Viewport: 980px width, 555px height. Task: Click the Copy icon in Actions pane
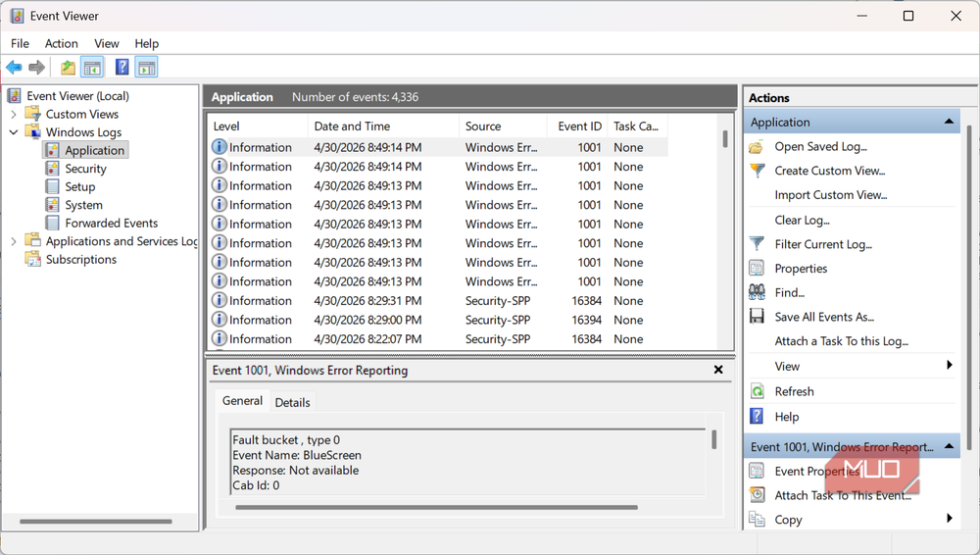[x=757, y=520]
